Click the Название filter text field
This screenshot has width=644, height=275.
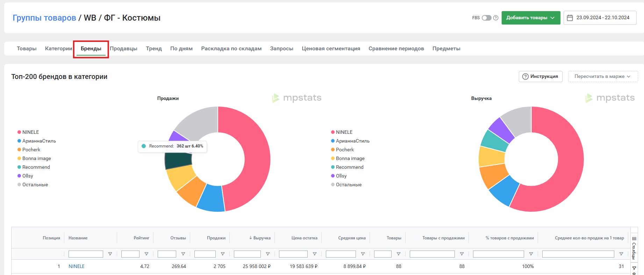coord(86,254)
